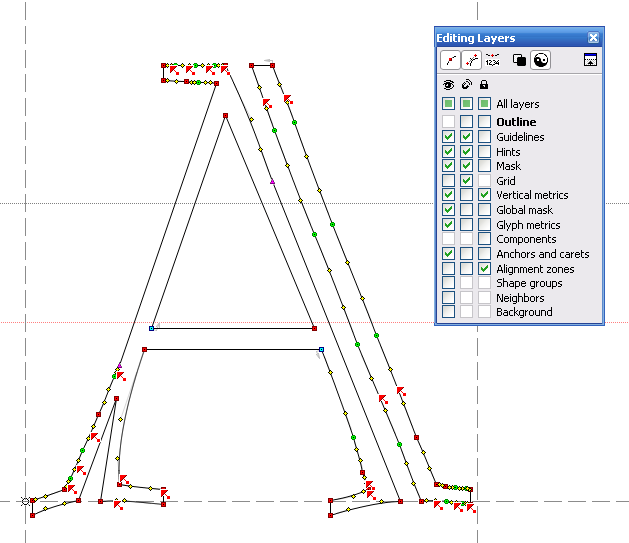
Task: Hide the Hints layer
Action: pyautogui.click(x=448, y=152)
